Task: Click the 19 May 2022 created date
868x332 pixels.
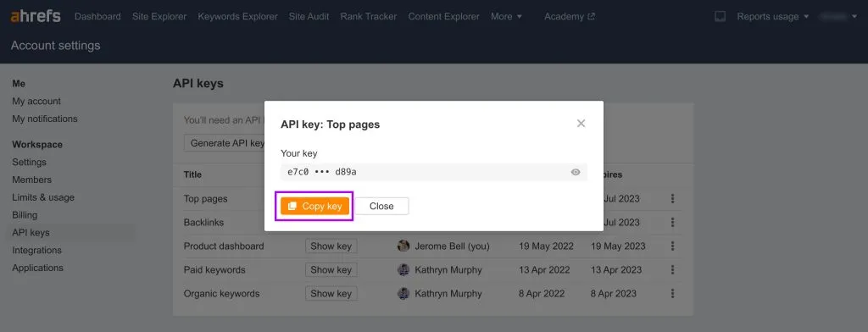Action: (546, 246)
